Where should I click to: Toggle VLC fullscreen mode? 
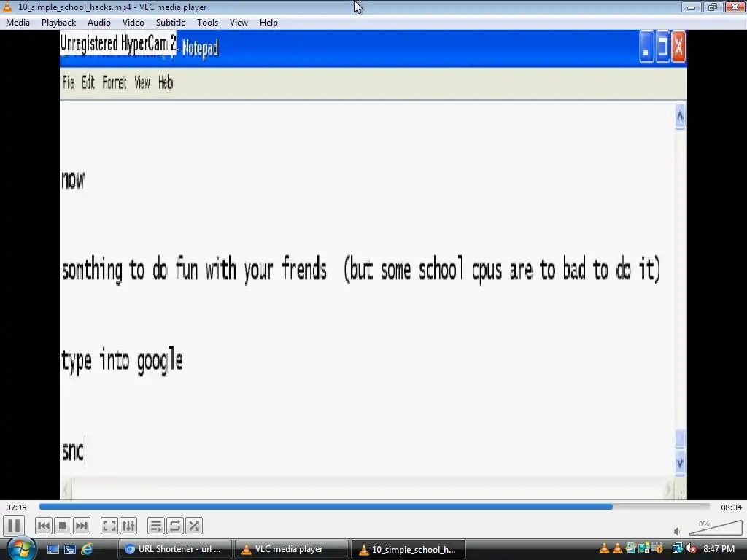[109, 526]
